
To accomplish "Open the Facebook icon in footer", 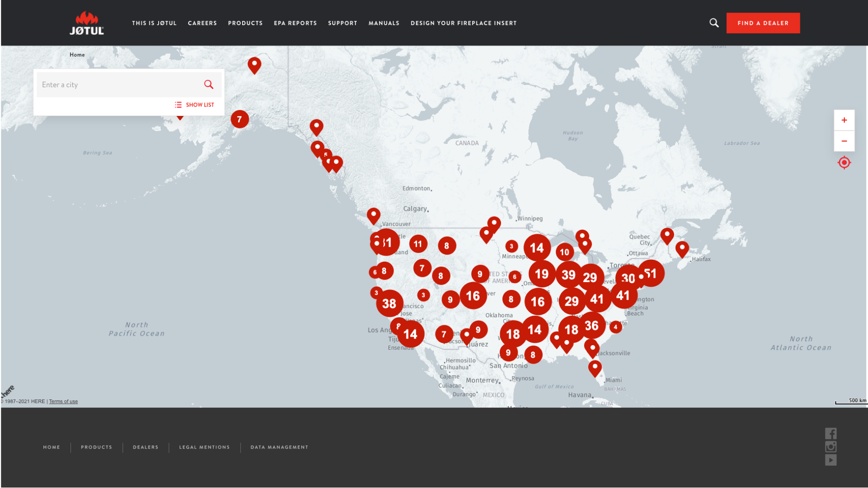I will pos(830,434).
